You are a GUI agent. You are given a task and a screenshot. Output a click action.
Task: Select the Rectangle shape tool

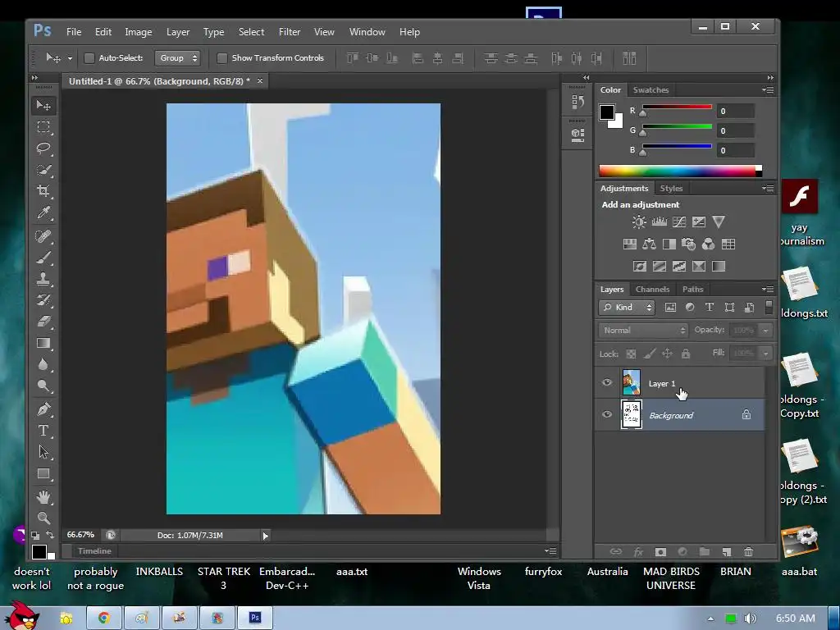43,474
